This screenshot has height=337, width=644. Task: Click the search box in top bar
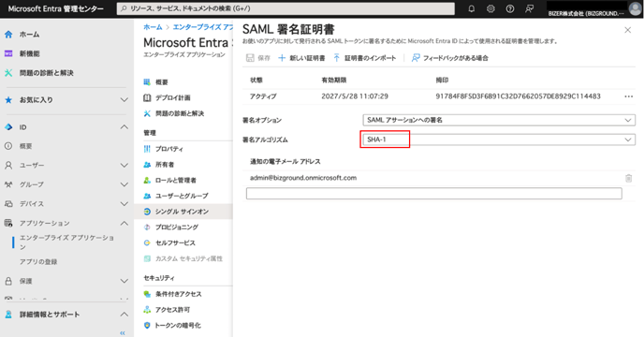click(x=285, y=8)
